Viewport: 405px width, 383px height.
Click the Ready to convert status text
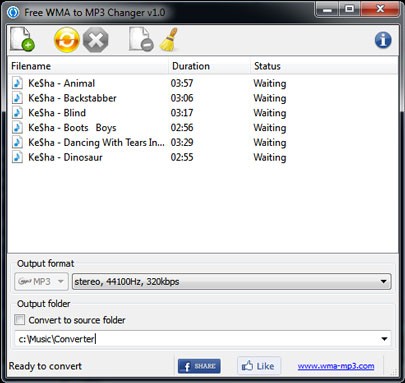pyautogui.click(x=45, y=366)
